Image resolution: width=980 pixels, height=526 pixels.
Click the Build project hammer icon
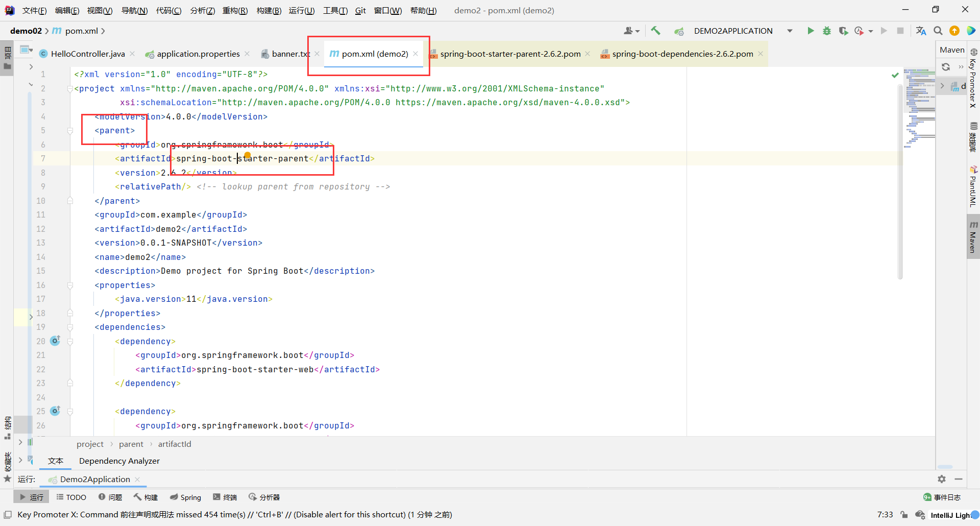tap(656, 31)
